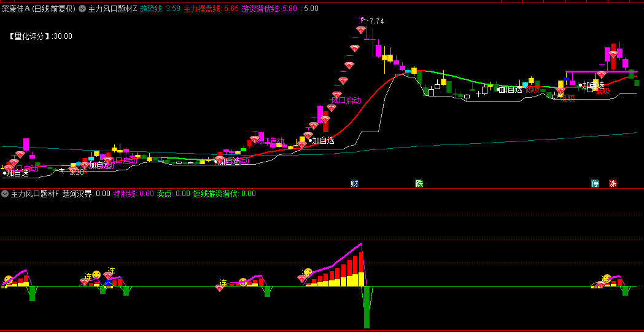Click the tallest green bar in lower panel

367,307
